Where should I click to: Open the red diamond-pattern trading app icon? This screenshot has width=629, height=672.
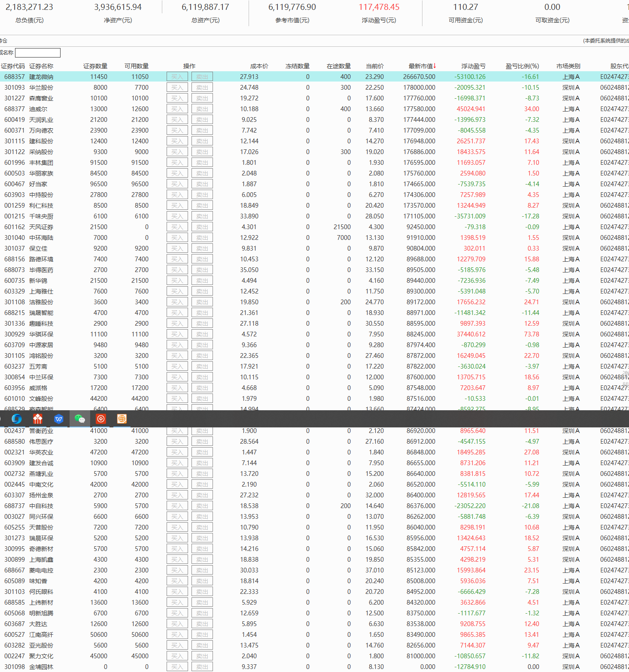coord(38,419)
